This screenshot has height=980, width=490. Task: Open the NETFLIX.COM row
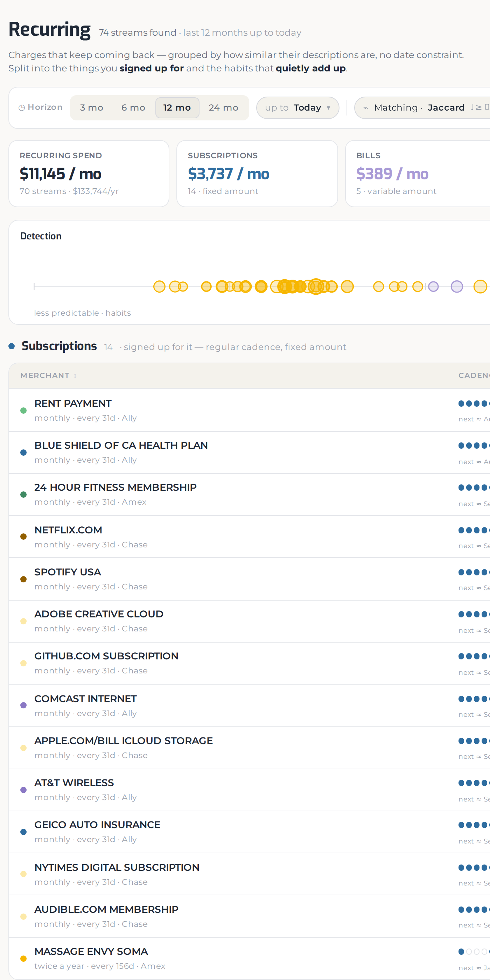click(x=249, y=537)
